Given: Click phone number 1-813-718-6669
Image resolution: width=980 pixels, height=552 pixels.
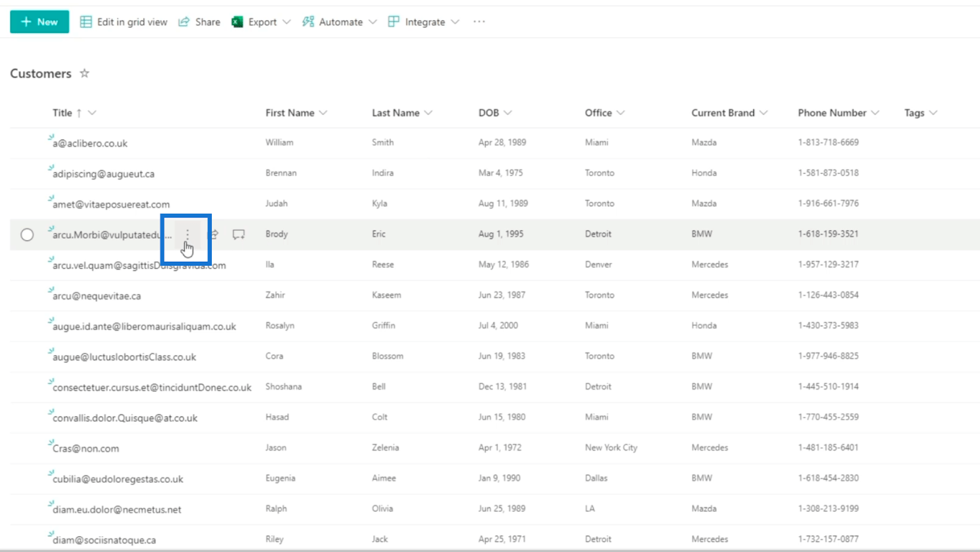Looking at the screenshot, I should pos(828,142).
